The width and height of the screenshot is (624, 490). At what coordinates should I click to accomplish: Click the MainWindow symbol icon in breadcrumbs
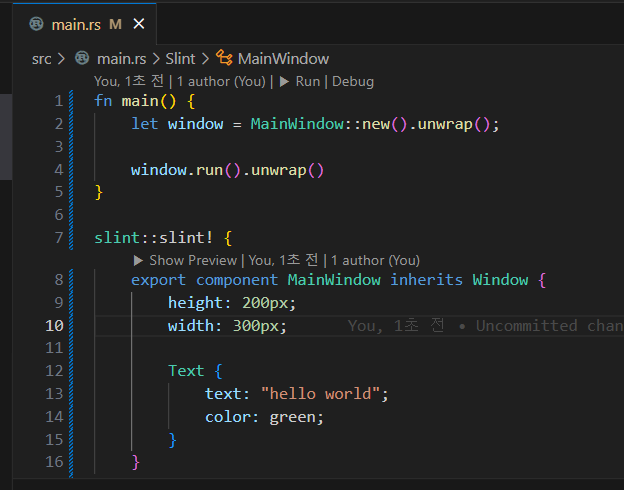(x=224, y=59)
